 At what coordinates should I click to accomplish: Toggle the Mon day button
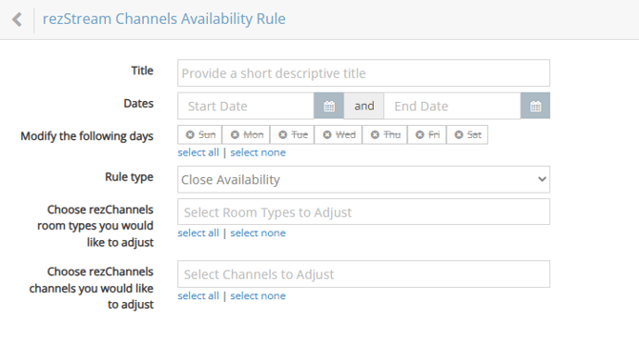coord(246,134)
